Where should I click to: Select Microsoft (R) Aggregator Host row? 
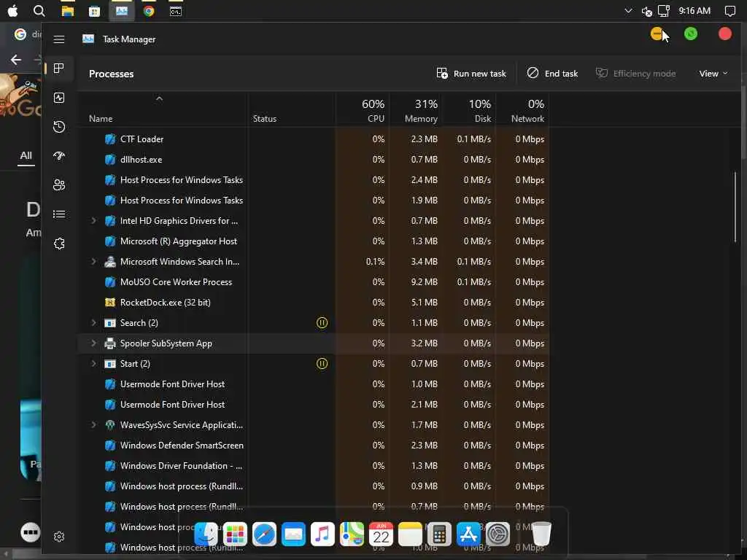(314, 241)
